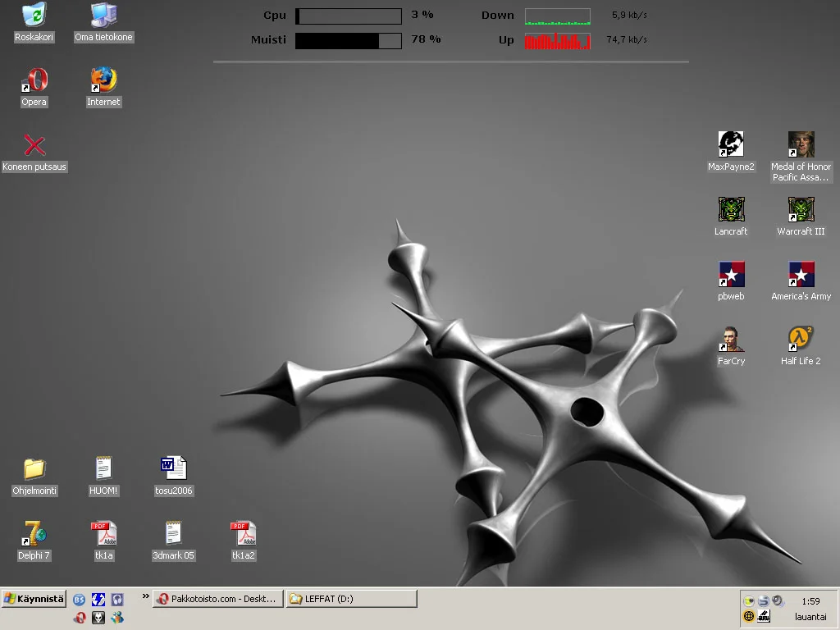Open the tosu2006 Word document
Viewport: 840px width, 630px height.
pyautogui.click(x=173, y=469)
